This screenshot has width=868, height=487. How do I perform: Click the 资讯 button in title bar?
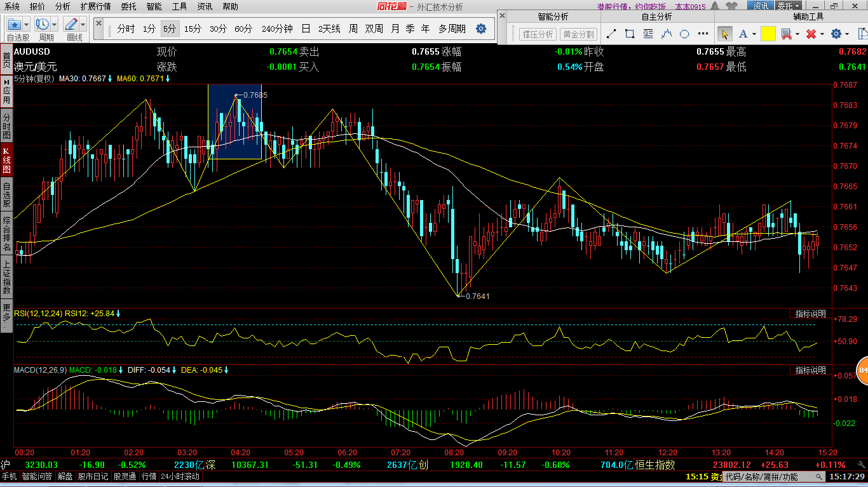click(x=760, y=6)
